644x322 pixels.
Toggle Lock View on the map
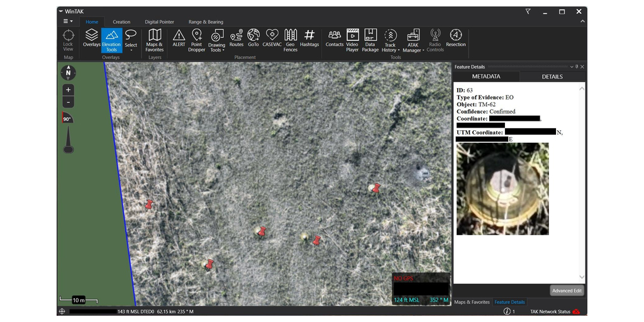pos(68,39)
